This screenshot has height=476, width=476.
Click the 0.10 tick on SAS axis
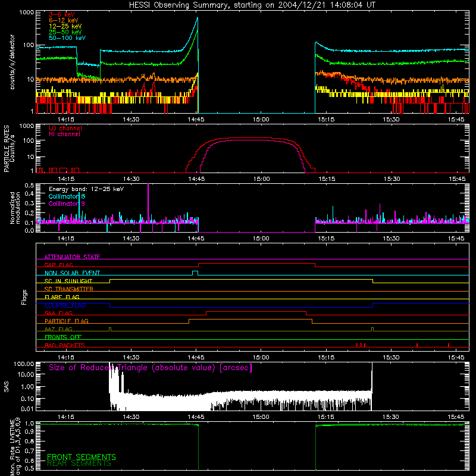pyautogui.click(x=27, y=399)
